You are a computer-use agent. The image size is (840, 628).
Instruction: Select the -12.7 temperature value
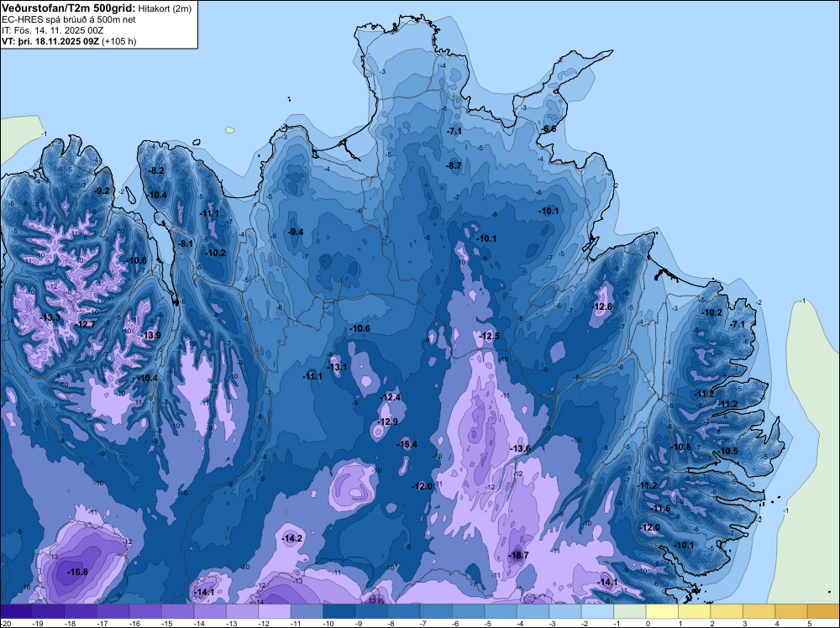click(x=86, y=324)
